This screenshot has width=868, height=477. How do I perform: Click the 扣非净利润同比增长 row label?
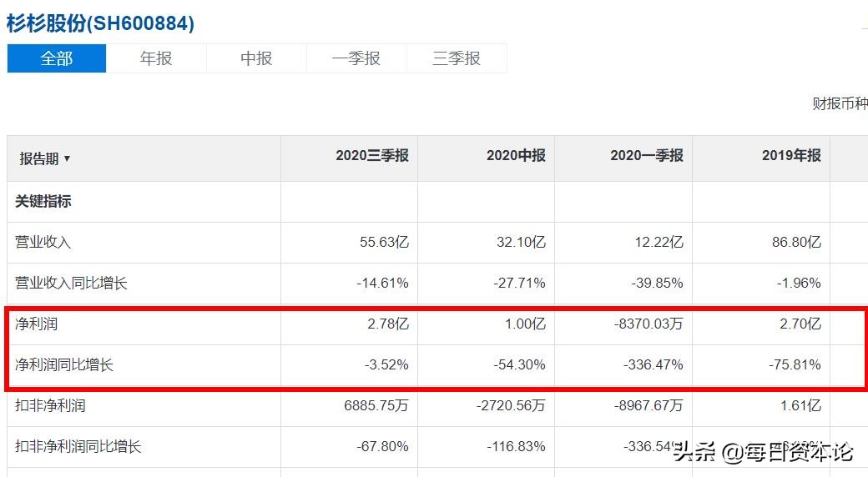click(78, 447)
